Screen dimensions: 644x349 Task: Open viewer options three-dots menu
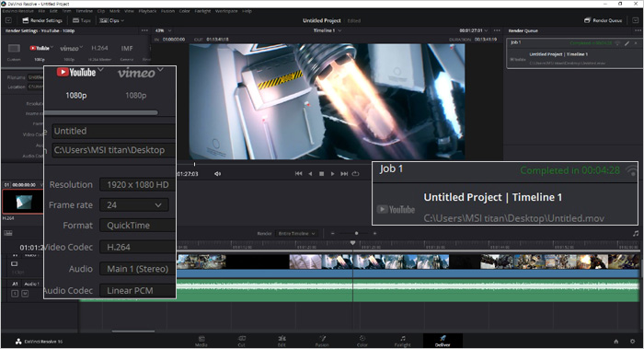497,30
